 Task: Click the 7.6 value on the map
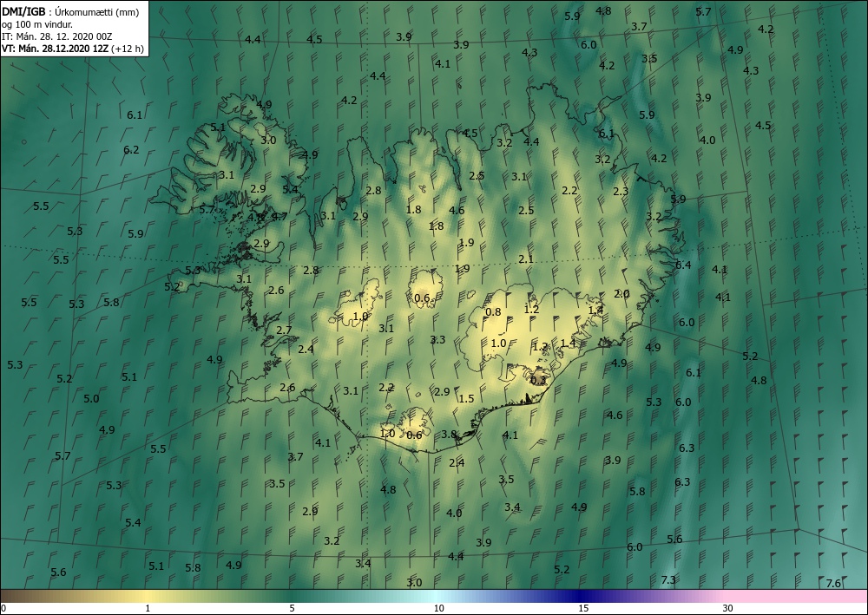click(833, 583)
